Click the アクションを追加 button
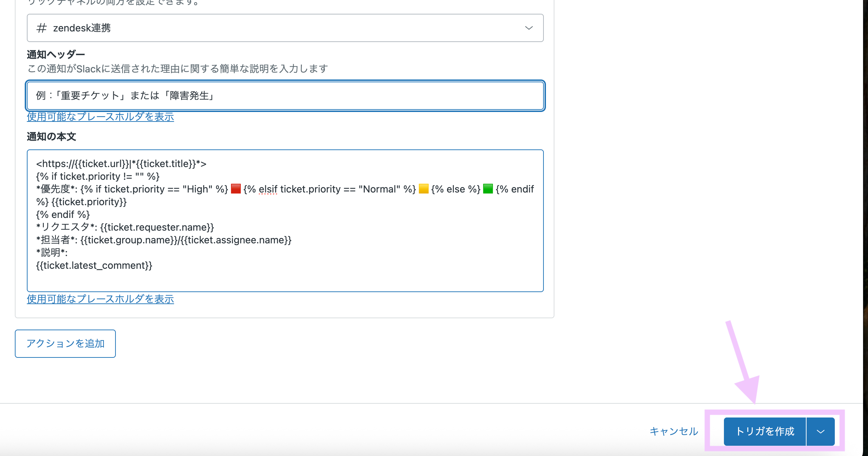Viewport: 868px width, 456px height. tap(65, 344)
